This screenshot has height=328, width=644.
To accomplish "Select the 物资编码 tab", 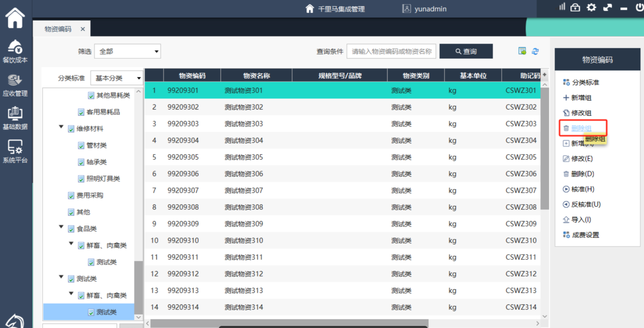I will click(58, 29).
